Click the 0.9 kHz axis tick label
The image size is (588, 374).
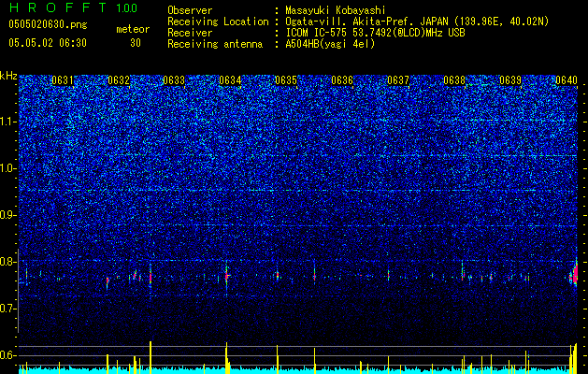[8, 215]
